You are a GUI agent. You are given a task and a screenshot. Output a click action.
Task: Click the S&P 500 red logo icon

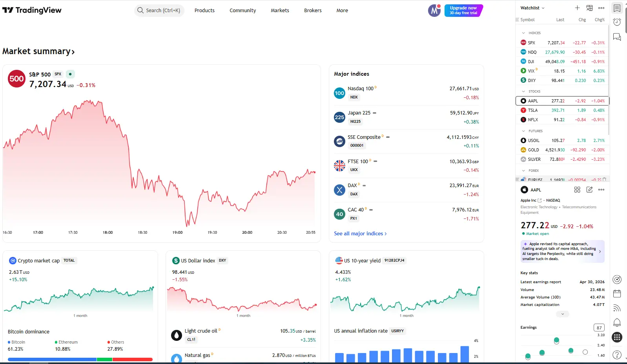click(16, 79)
